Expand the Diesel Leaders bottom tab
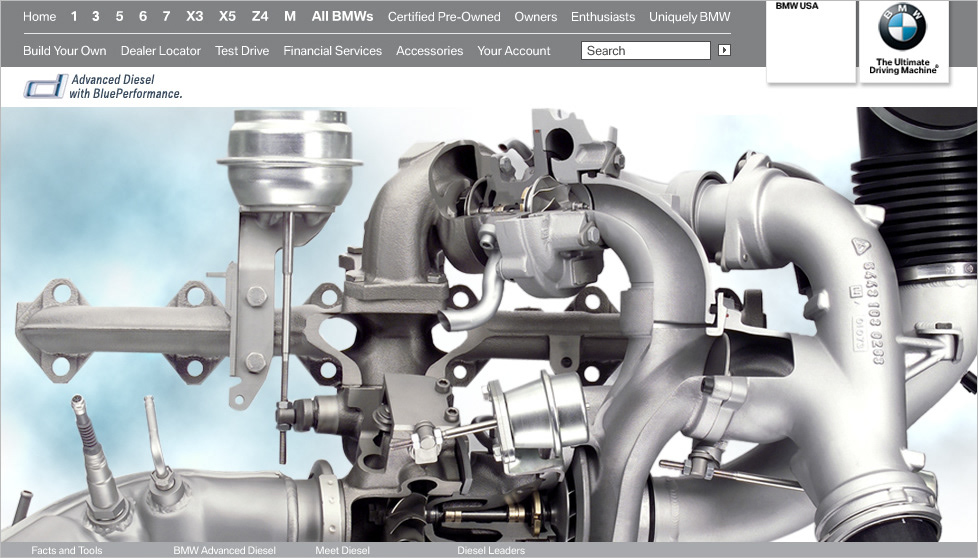This screenshot has height=558, width=978. tap(491, 550)
